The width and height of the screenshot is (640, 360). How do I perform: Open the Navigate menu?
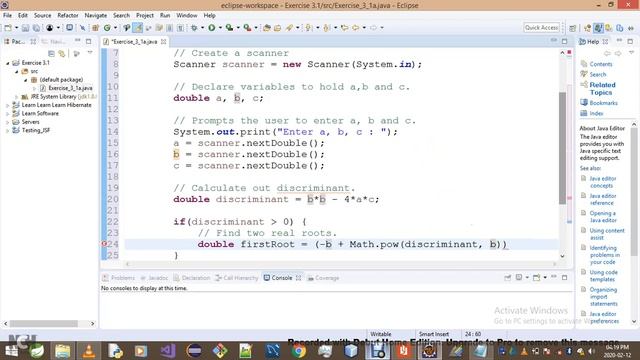[96, 16]
